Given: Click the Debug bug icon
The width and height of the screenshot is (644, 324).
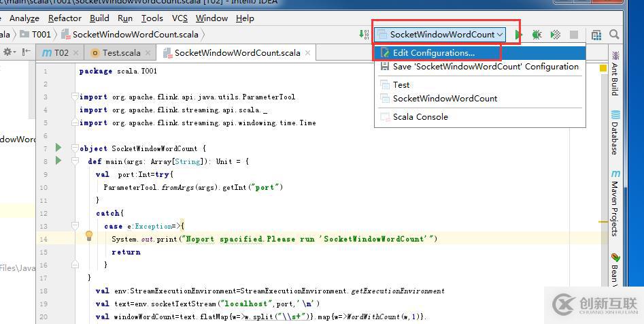Looking at the screenshot, I should 537,35.
